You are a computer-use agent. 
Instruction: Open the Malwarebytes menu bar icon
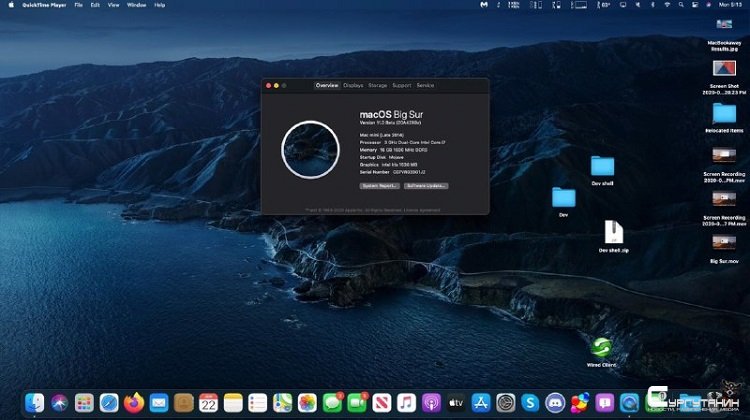pyautogui.click(x=484, y=5)
